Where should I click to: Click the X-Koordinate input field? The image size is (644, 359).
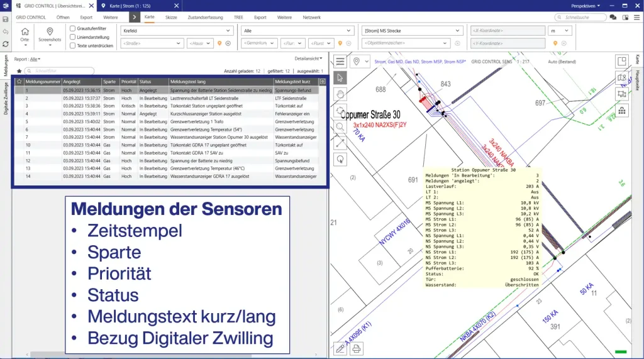point(508,30)
